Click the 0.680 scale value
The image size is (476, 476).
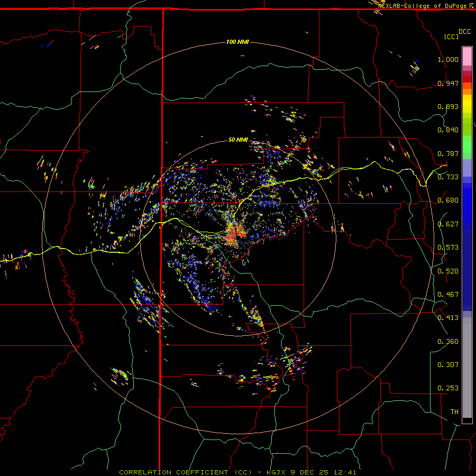coord(448,200)
